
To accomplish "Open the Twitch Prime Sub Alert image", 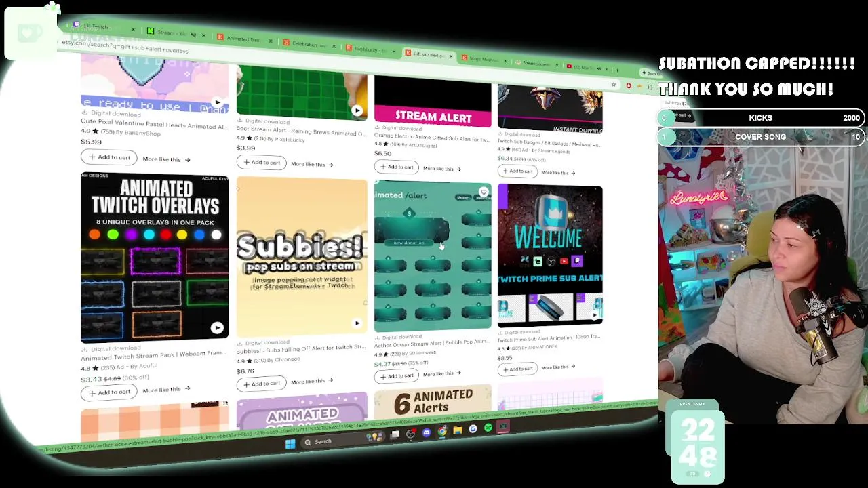I will pos(550,256).
